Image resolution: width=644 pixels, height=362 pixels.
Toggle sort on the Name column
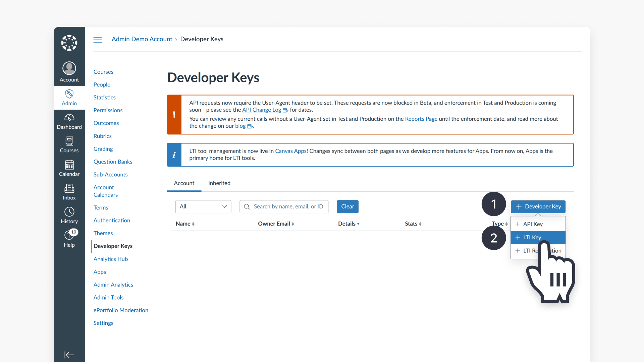[193, 224]
